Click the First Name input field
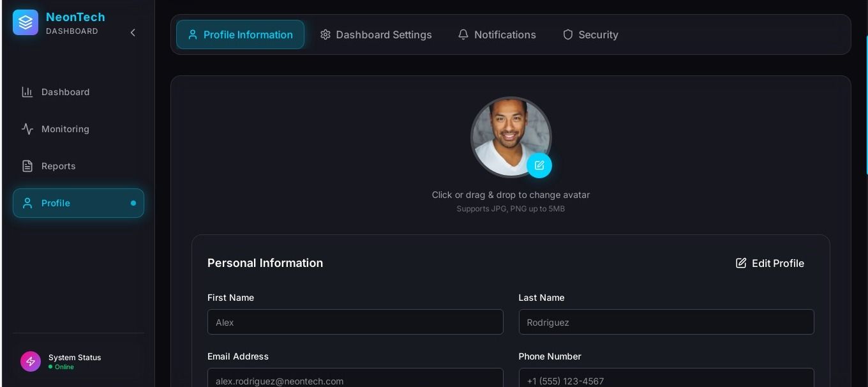 pos(355,322)
